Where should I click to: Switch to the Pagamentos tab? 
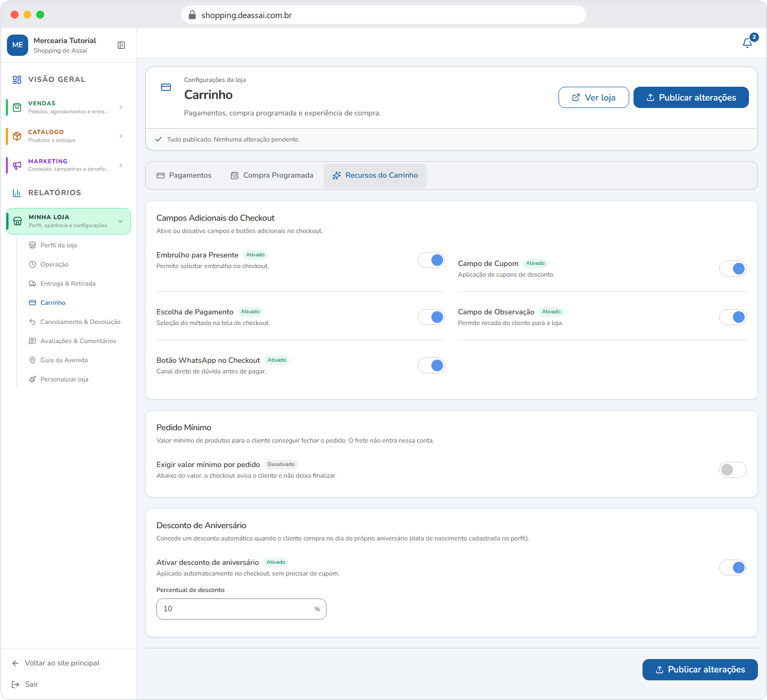click(x=184, y=176)
